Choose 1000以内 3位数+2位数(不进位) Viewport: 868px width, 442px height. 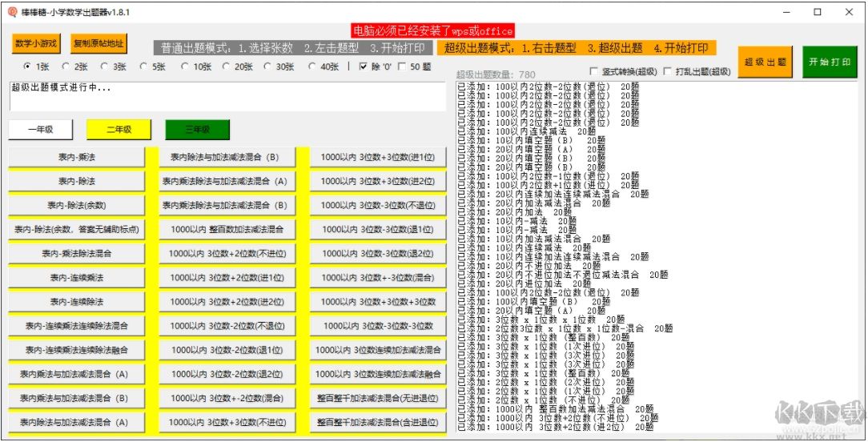[x=227, y=254]
